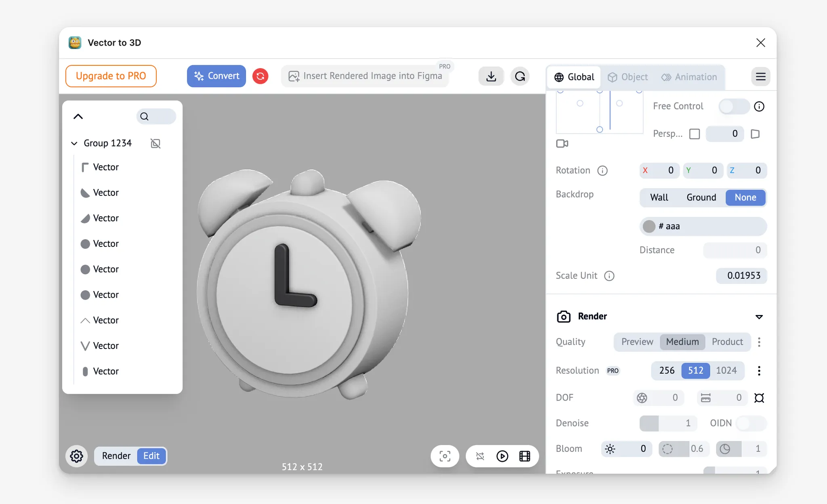Click the red reset circular arrows icon

point(260,76)
